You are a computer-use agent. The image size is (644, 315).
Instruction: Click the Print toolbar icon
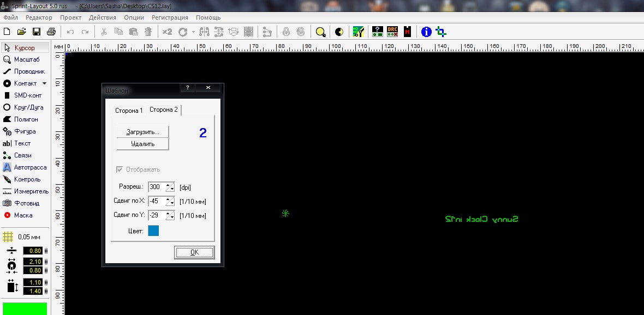[x=51, y=32]
